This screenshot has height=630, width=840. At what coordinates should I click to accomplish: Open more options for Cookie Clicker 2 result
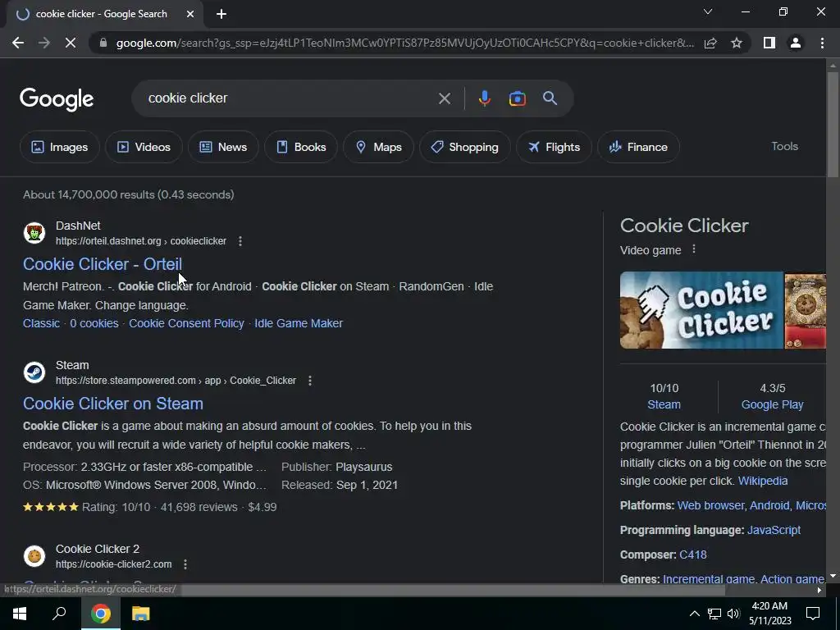point(185,564)
